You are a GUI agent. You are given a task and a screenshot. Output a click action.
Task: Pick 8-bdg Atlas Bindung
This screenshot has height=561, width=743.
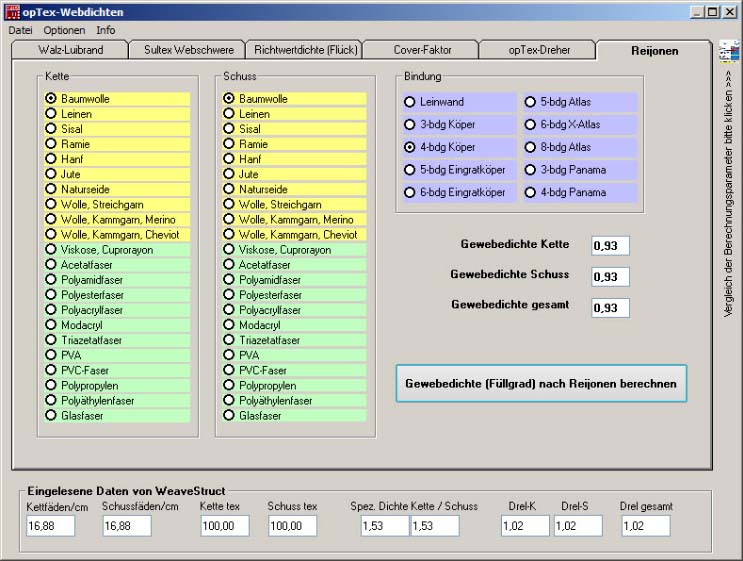tap(580, 147)
